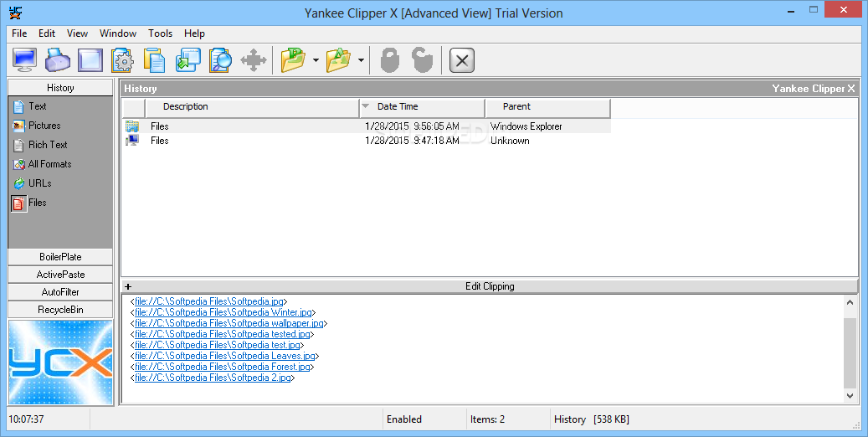The image size is (868, 437).
Task: Open the Help menu
Action: click(x=194, y=33)
